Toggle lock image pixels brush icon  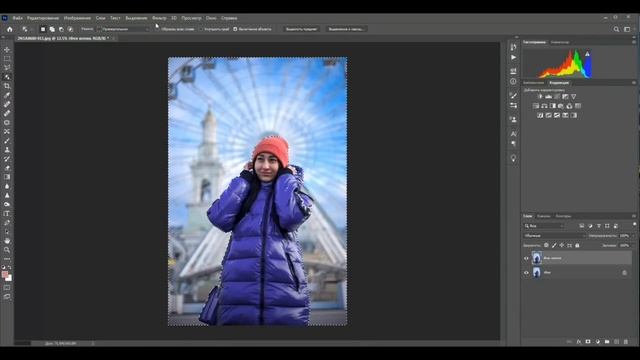[x=554, y=246]
